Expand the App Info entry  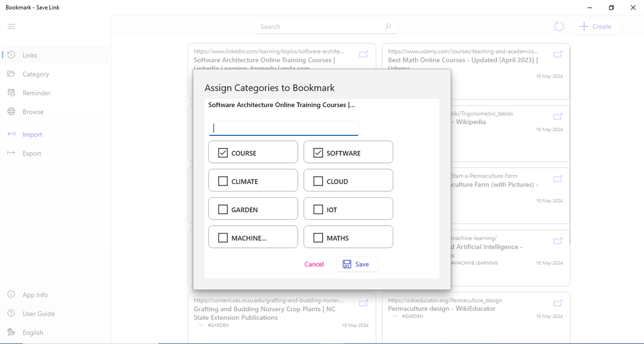pyautogui.click(x=11, y=294)
